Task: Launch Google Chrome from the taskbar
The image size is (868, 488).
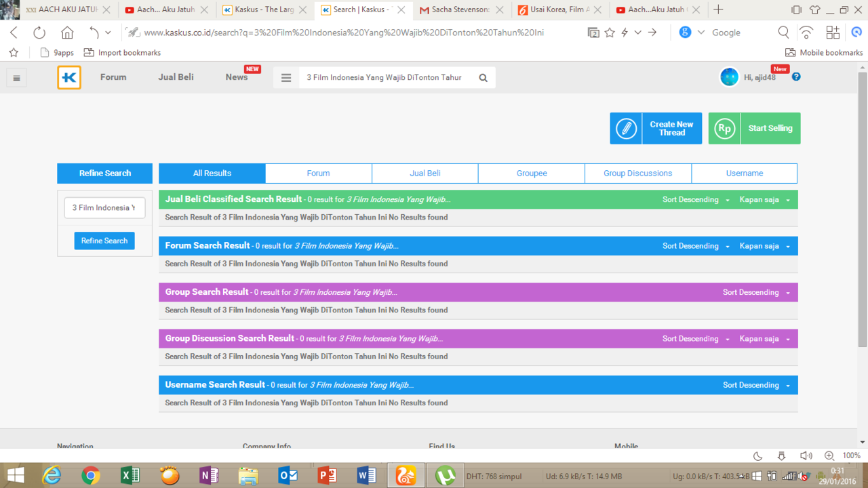Action: coord(91,476)
